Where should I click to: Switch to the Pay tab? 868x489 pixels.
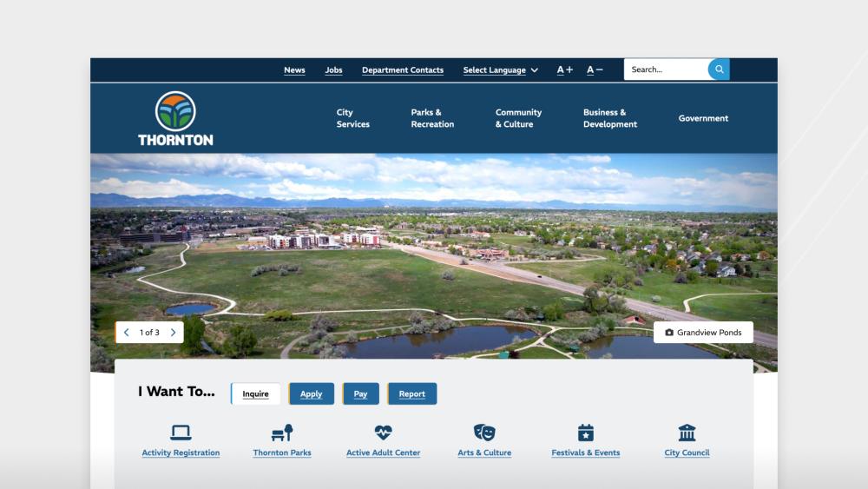click(360, 394)
